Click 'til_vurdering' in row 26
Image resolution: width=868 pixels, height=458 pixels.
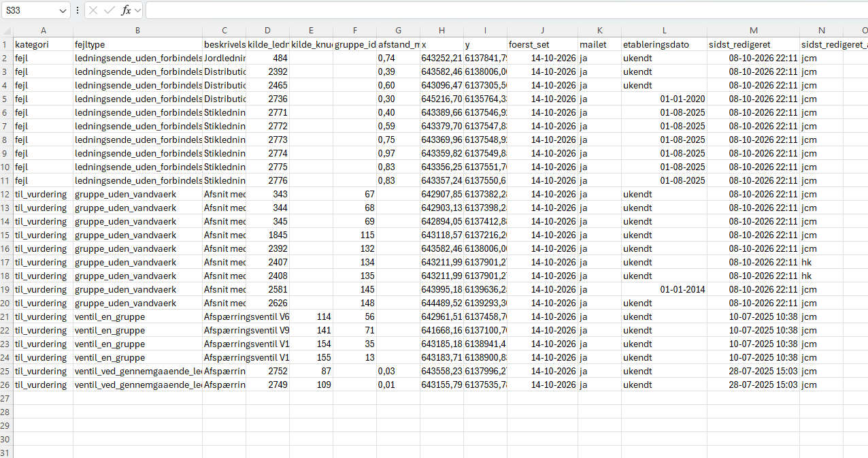pos(44,385)
